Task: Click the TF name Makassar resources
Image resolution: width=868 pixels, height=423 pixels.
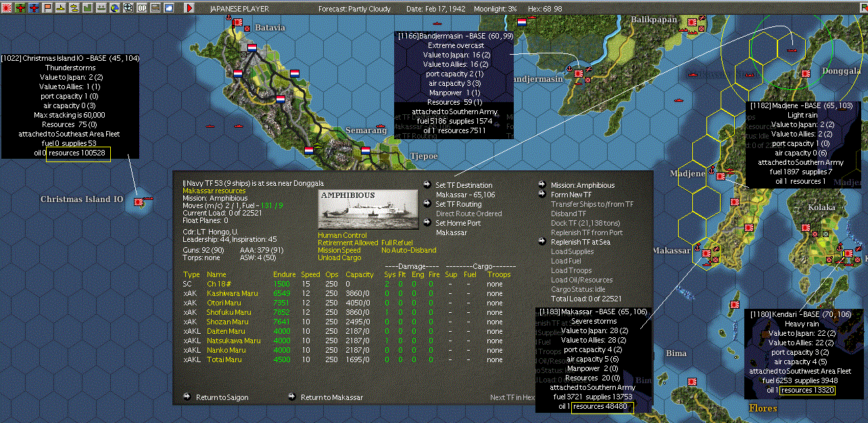Action: point(214,191)
